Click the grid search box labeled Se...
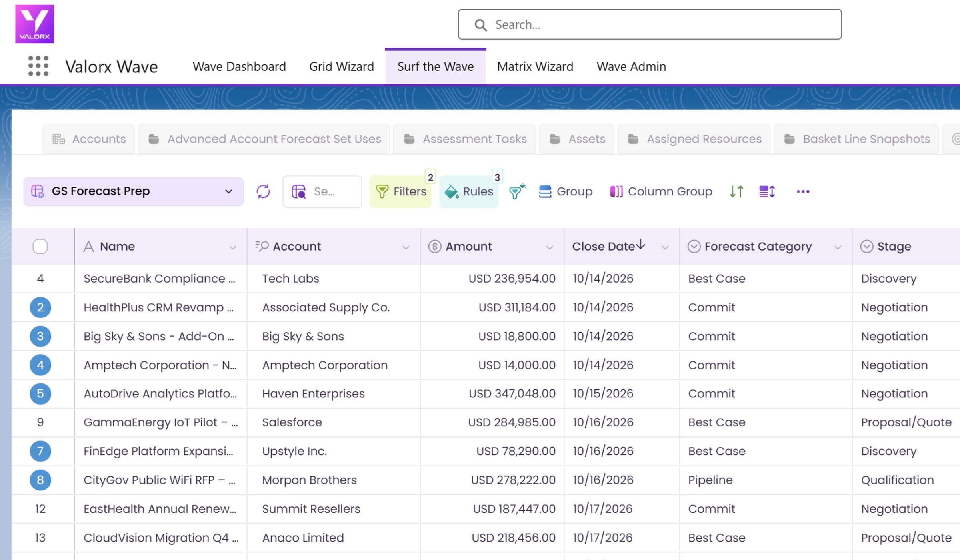960x560 pixels. point(322,191)
